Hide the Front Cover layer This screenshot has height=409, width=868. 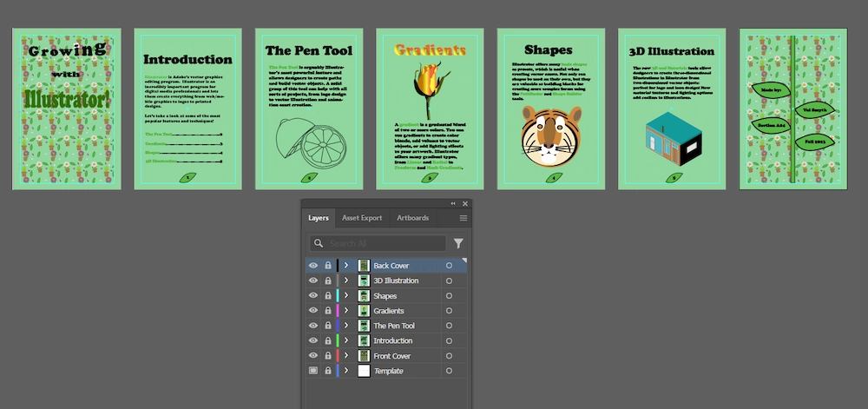click(x=313, y=355)
